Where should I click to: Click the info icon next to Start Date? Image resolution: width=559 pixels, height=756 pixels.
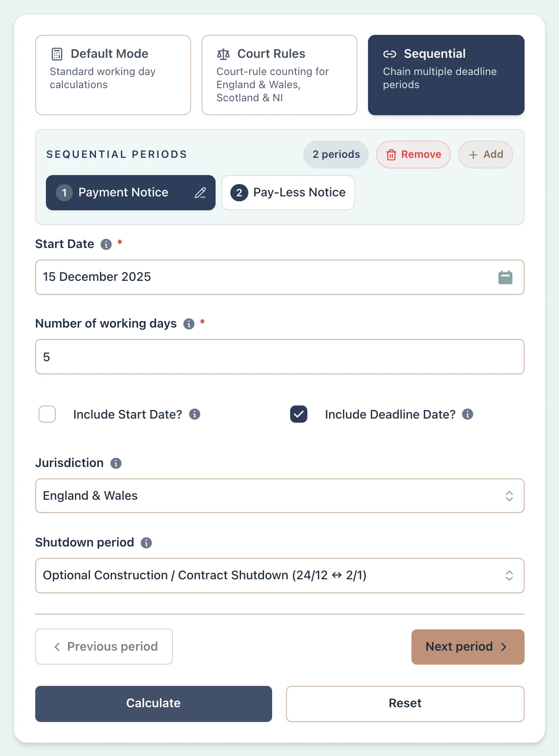pyautogui.click(x=106, y=244)
